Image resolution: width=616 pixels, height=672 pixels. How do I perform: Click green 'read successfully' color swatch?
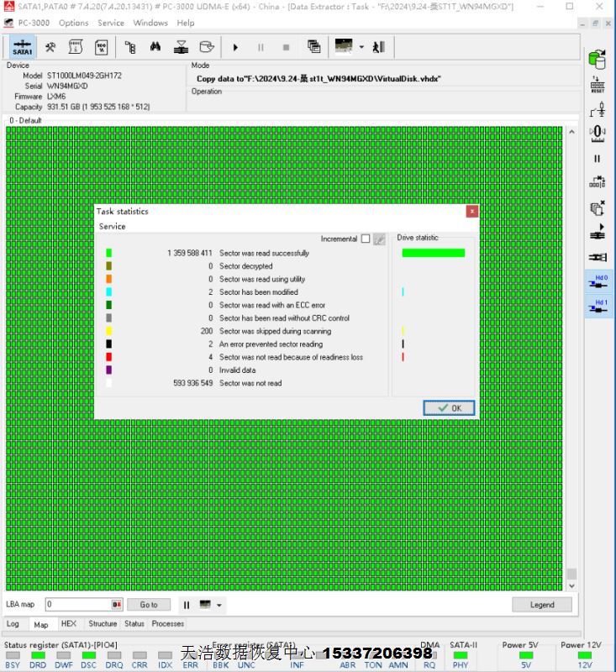tap(109, 253)
